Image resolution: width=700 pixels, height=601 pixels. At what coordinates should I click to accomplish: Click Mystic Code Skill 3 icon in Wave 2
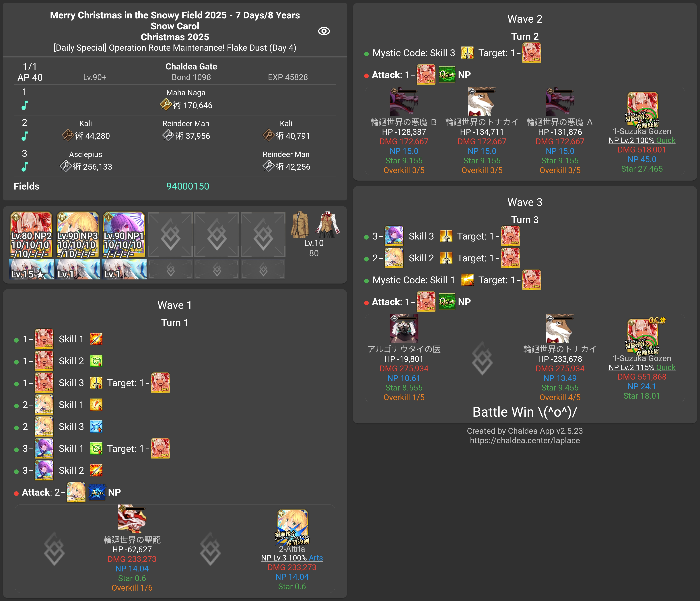tap(467, 53)
